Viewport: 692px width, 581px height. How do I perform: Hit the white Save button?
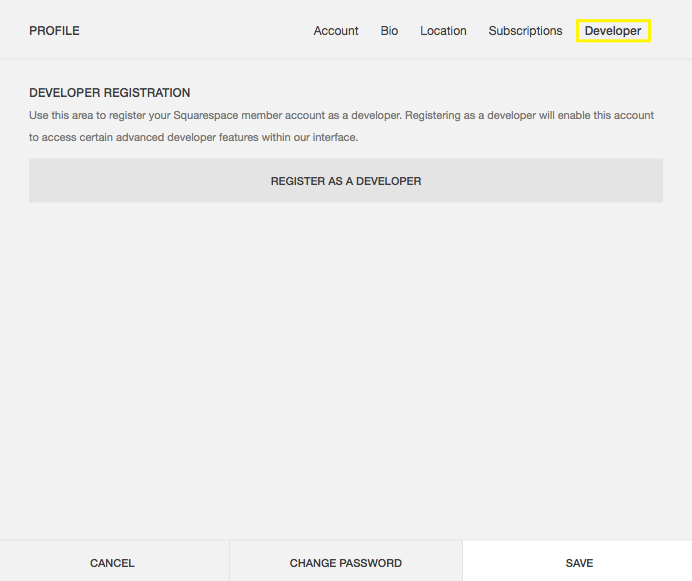click(x=578, y=563)
